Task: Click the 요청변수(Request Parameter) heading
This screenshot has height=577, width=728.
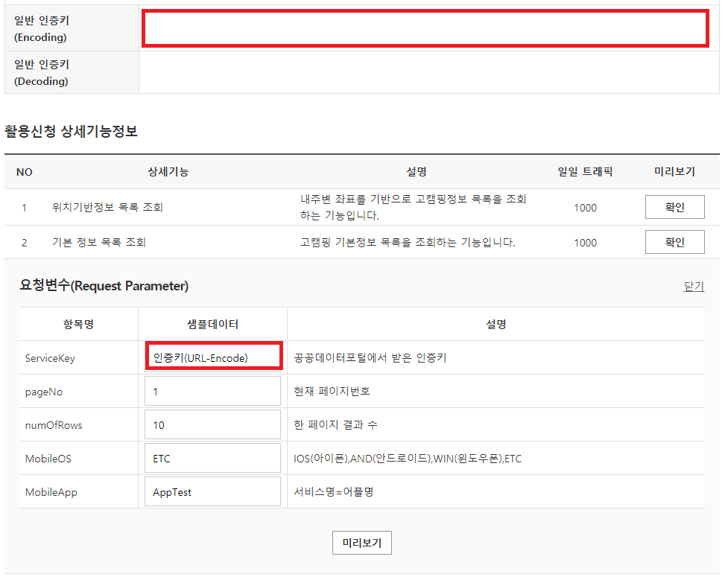Action: pyautogui.click(x=104, y=285)
